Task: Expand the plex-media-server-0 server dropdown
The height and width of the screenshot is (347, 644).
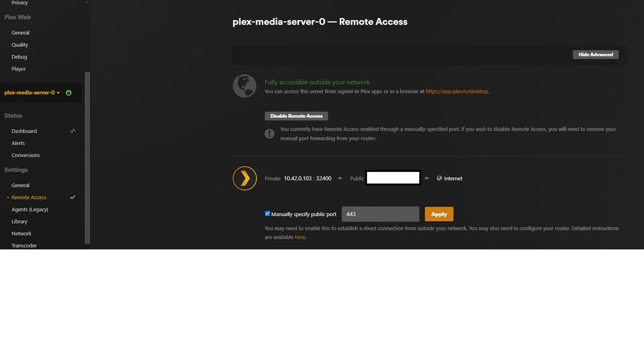Action: (x=32, y=93)
